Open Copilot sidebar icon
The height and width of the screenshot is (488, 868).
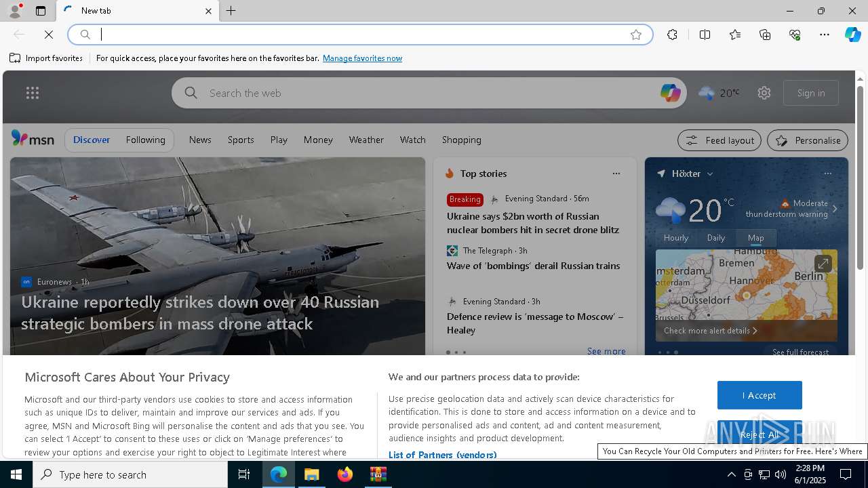click(852, 35)
